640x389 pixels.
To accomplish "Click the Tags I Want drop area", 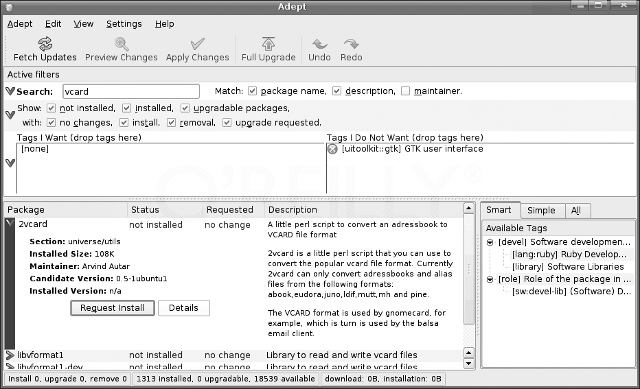I will click(171, 168).
